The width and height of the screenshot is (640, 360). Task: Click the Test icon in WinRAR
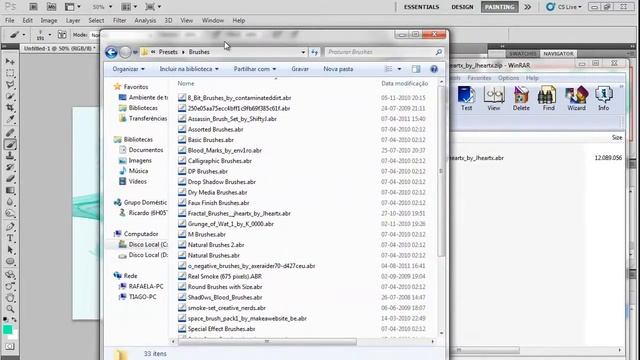click(466, 98)
